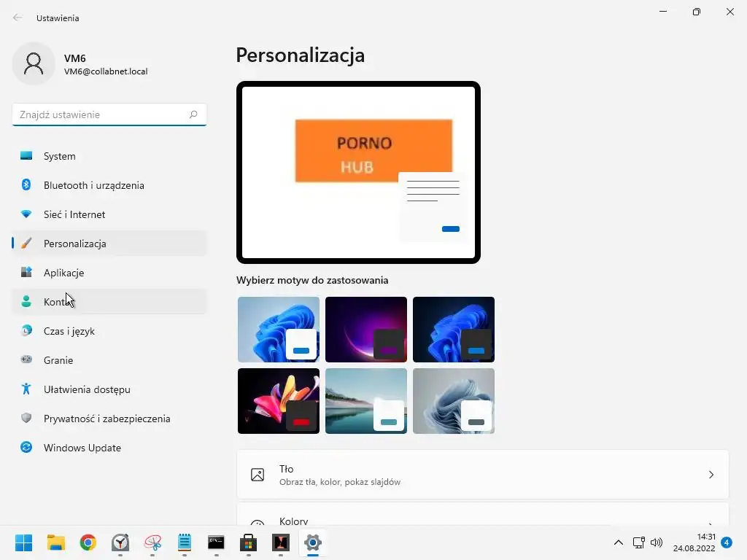Open Microsoft Store from the taskbar
Image resolution: width=747 pixels, height=560 pixels.
click(x=248, y=542)
